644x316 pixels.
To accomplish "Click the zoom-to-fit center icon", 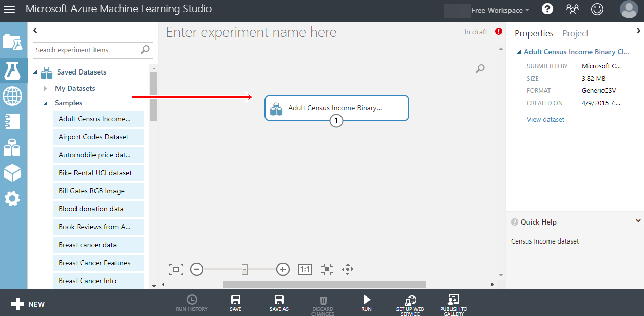I will (327, 269).
